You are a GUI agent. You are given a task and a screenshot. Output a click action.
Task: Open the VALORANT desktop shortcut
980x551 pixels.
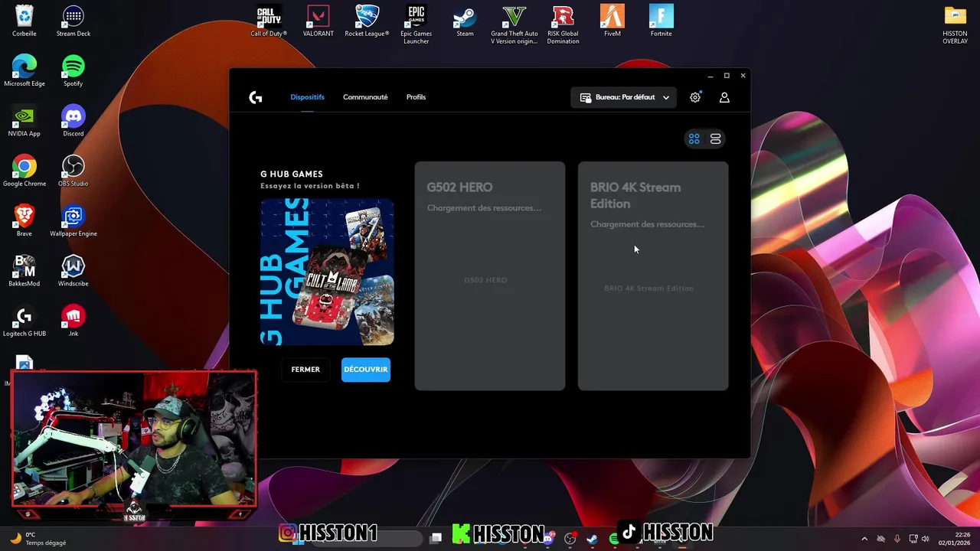[318, 21]
